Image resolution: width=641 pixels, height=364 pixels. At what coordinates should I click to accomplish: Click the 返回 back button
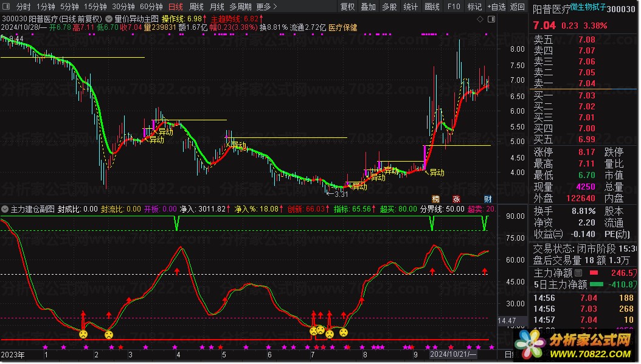pyautogui.click(x=518, y=7)
